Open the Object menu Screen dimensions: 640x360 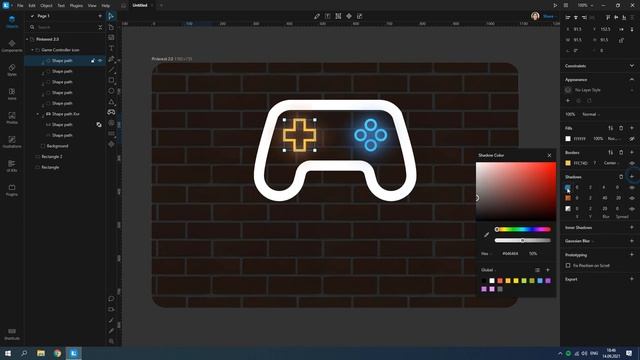(46, 6)
